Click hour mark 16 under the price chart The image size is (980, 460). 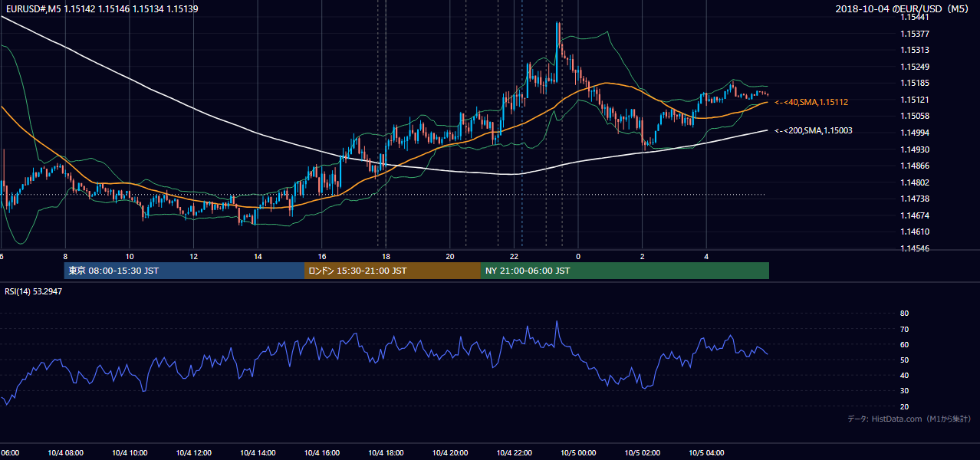(x=322, y=256)
